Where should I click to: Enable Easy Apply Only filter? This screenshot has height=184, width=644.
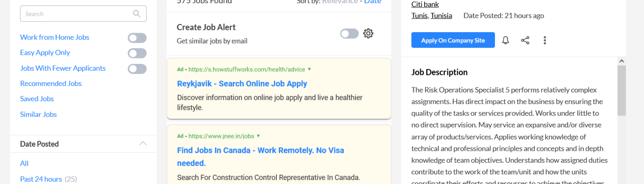coord(137,53)
